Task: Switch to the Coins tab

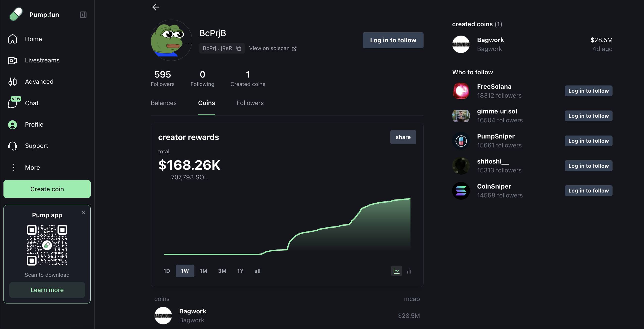Action: 207,103
